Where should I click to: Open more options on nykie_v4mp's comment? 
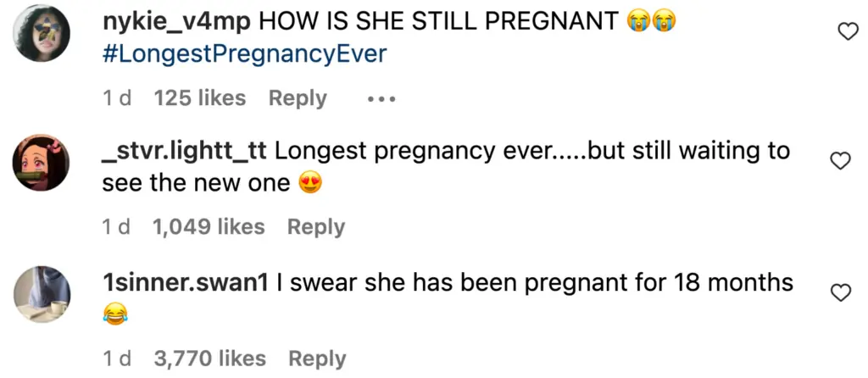tap(381, 99)
